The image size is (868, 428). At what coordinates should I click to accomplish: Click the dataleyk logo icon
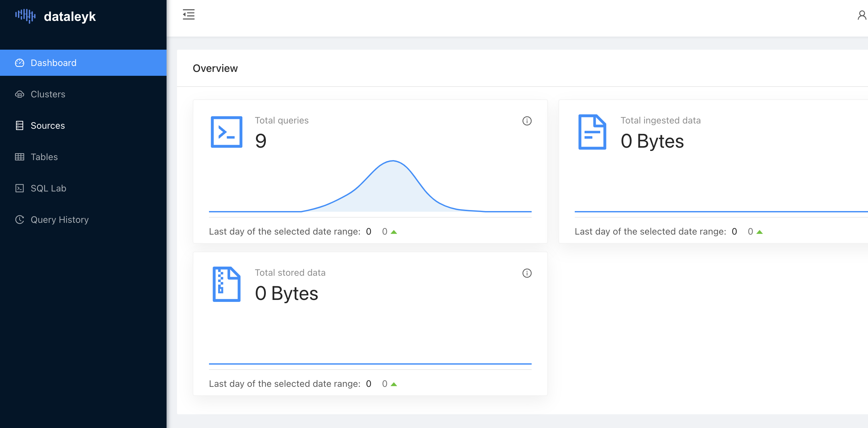pos(25,16)
